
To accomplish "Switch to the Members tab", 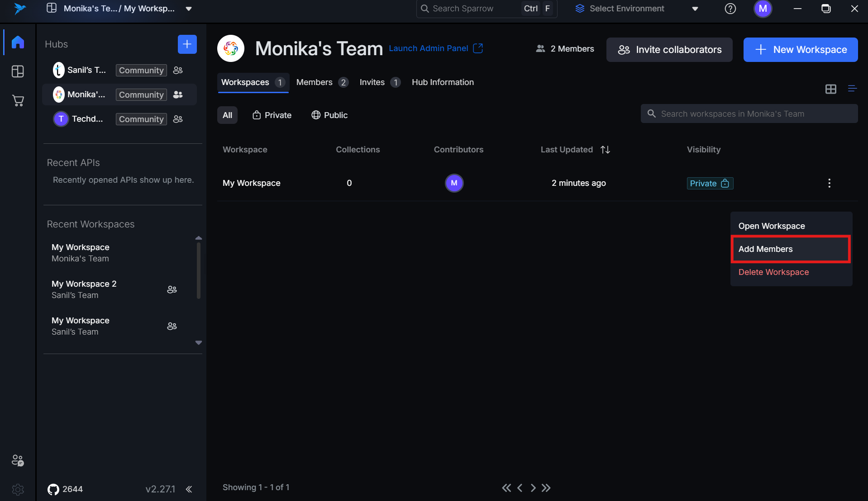I will click(322, 82).
